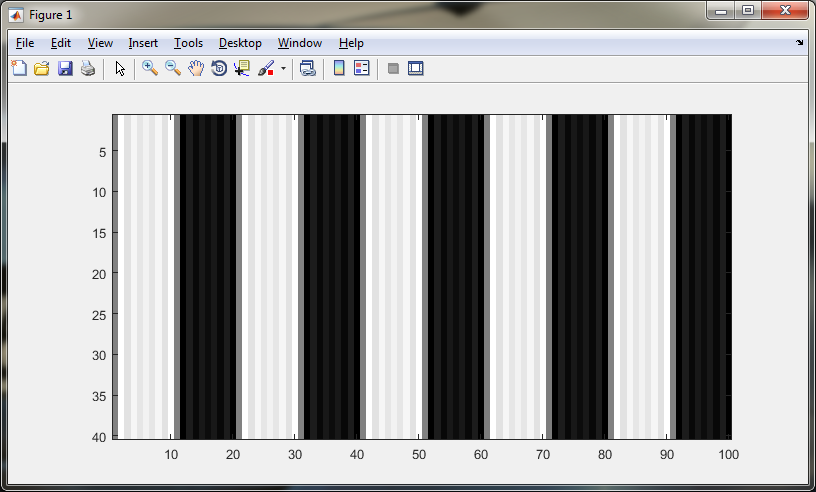The width and height of the screenshot is (816, 492).
Task: Toggle the Data Cursor tool
Action: pos(242,69)
